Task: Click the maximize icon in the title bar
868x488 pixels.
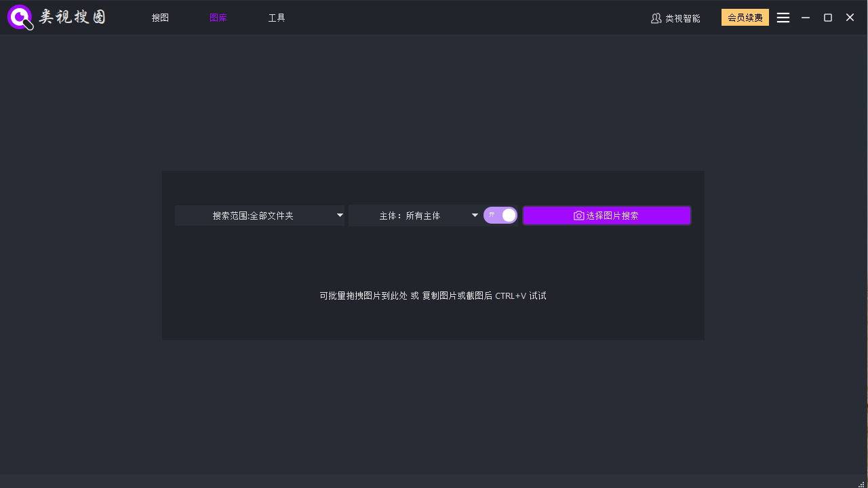Action: [x=827, y=18]
